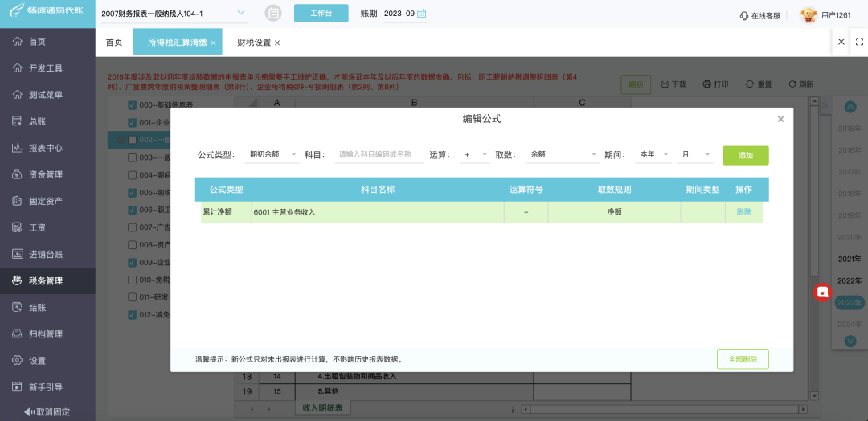Select the 收入明细表 sheet tab
Screen dimensions: 868x421
tap(323, 407)
